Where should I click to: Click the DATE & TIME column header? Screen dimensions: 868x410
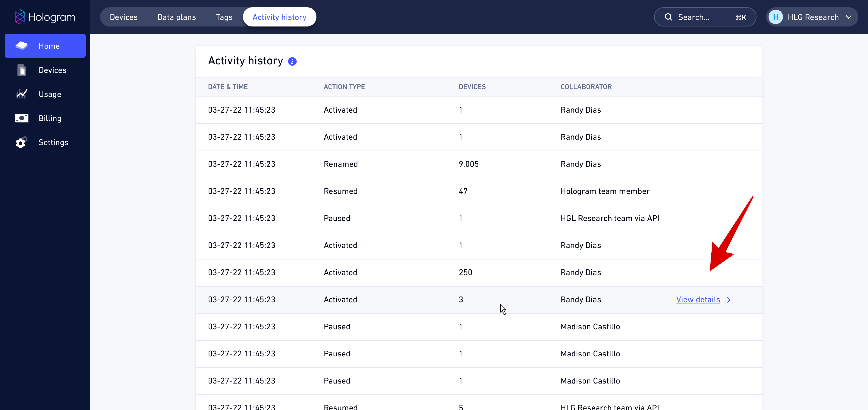[228, 87]
